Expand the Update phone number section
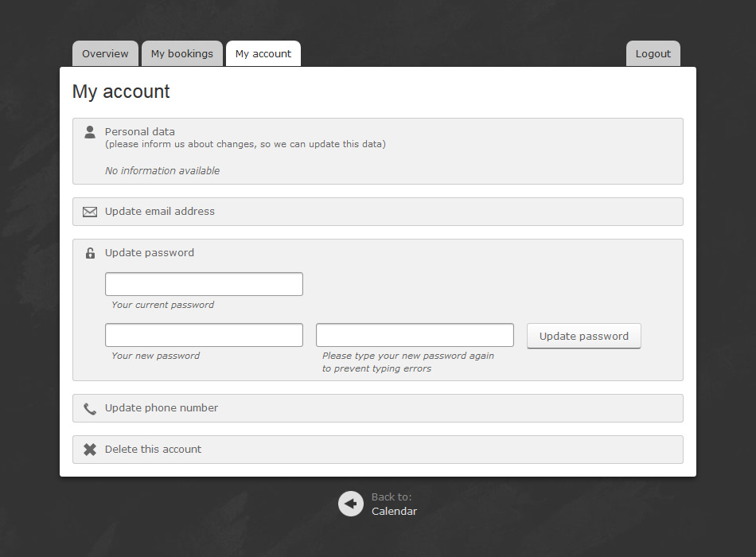 click(x=162, y=408)
